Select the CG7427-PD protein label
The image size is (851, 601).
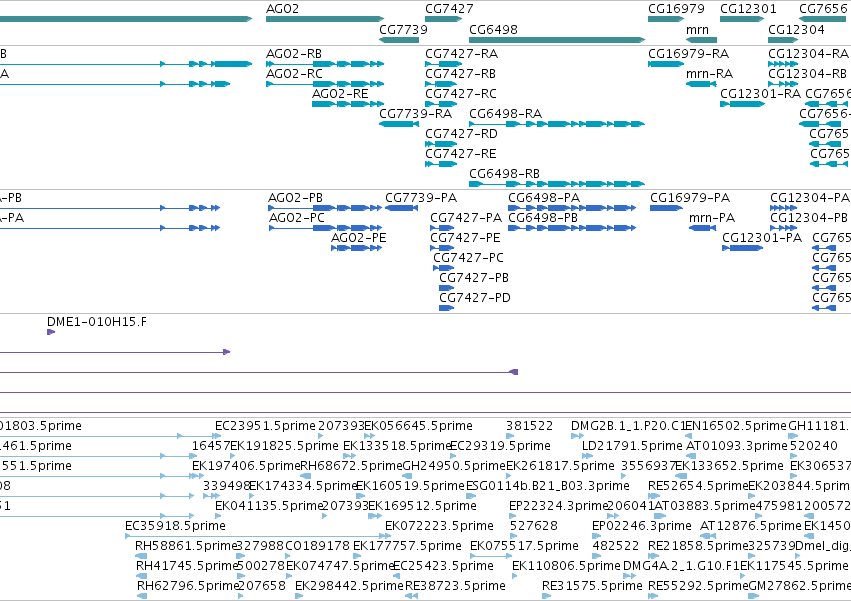(475, 298)
